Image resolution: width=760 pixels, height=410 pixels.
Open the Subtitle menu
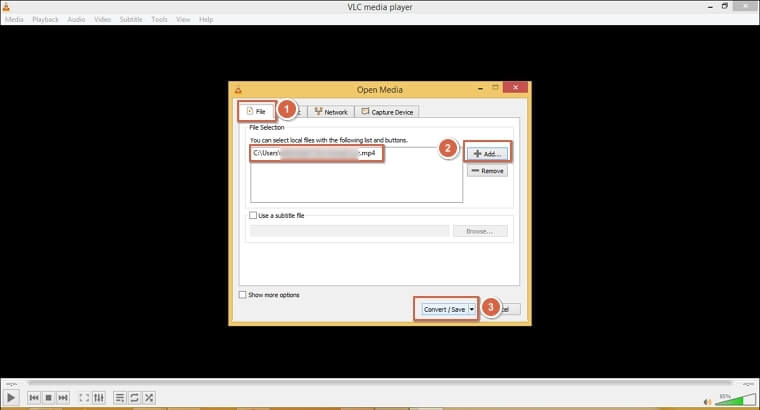click(131, 19)
